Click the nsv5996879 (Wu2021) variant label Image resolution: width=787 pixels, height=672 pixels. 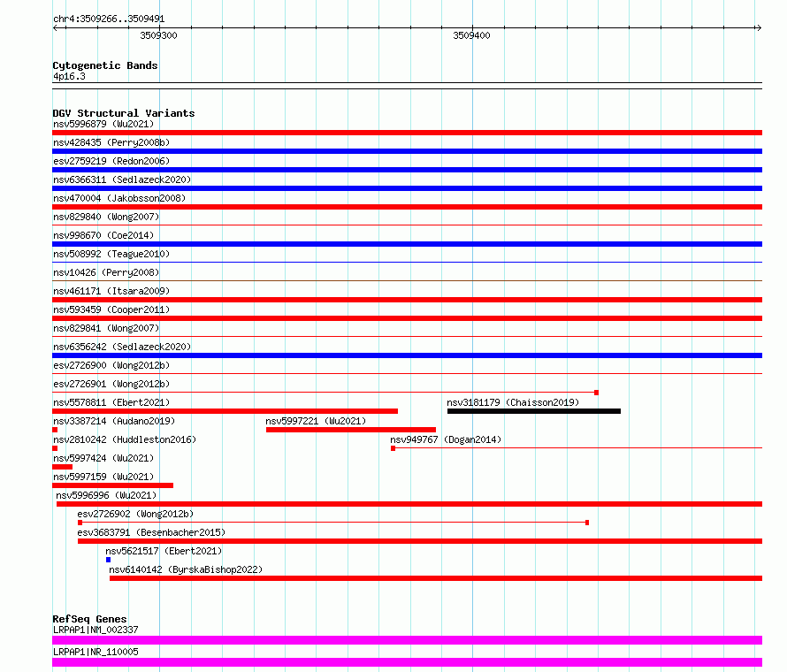(103, 124)
